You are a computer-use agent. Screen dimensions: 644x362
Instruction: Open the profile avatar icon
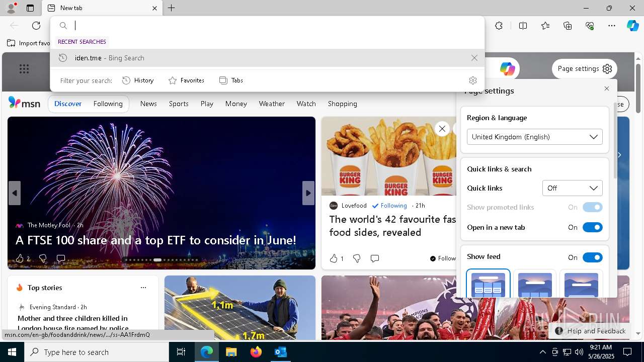[11, 8]
